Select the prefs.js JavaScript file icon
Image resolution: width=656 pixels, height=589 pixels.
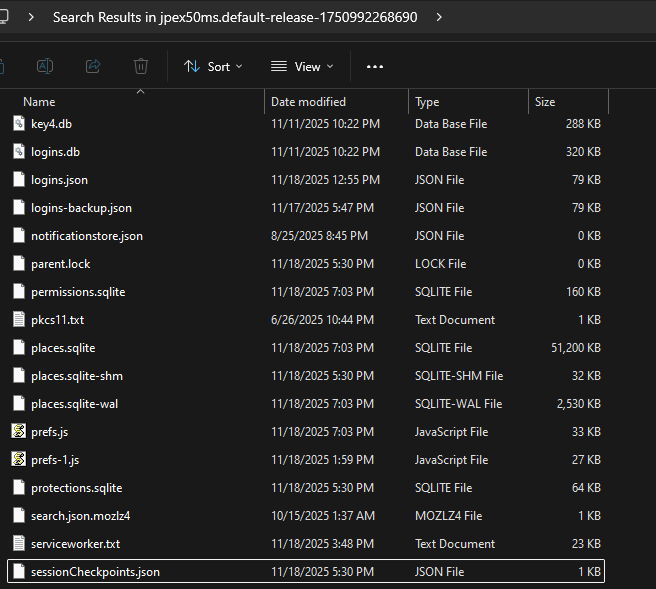click(18, 432)
